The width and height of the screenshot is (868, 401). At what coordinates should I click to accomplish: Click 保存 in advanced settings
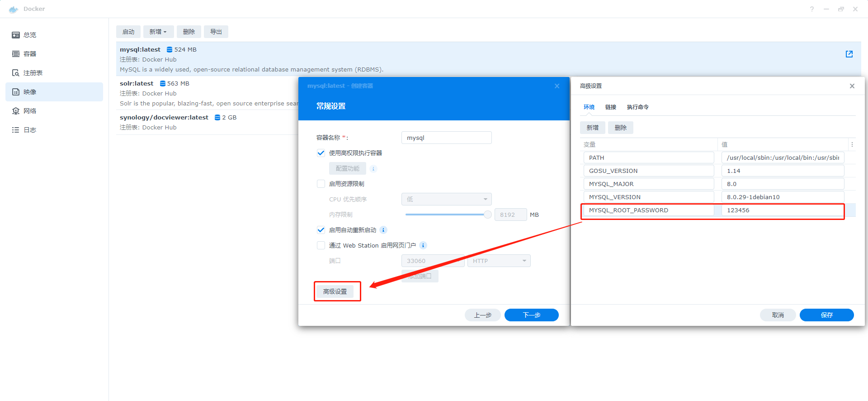coord(827,315)
